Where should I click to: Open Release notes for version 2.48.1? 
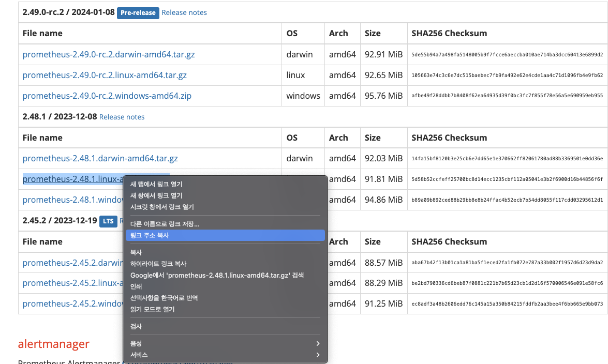[122, 117]
